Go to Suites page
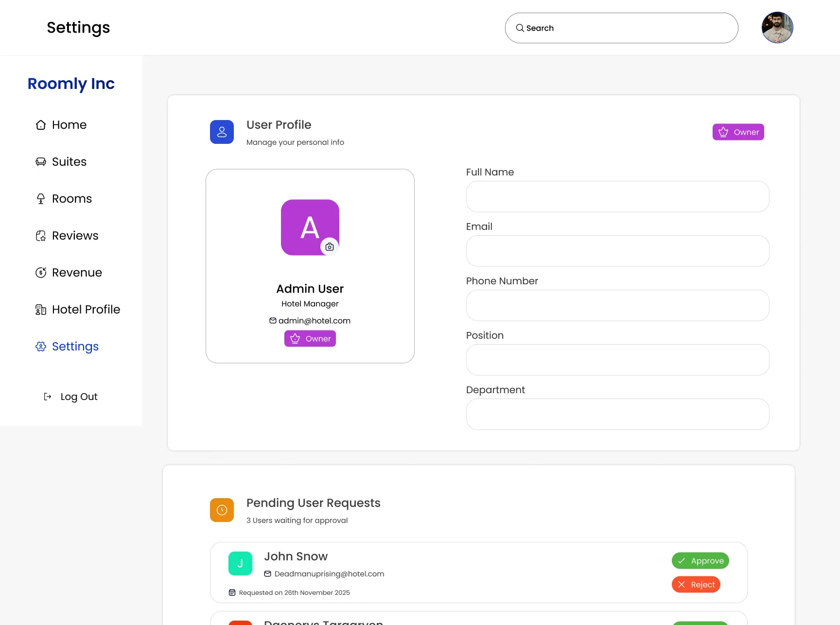This screenshot has height=625, width=840. [61, 162]
